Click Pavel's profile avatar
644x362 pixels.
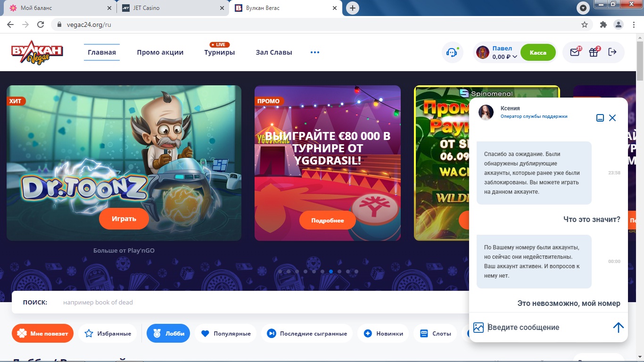(483, 52)
